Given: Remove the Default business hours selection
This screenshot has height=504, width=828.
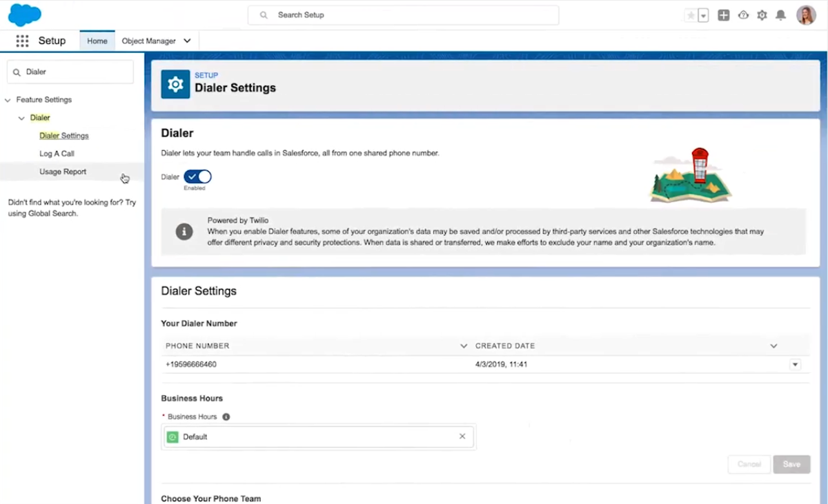Looking at the screenshot, I should click(x=462, y=436).
